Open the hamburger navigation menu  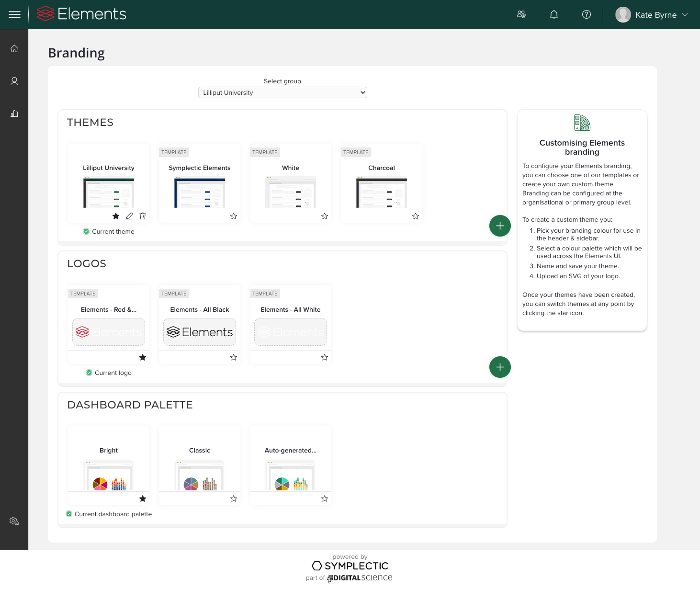point(15,14)
